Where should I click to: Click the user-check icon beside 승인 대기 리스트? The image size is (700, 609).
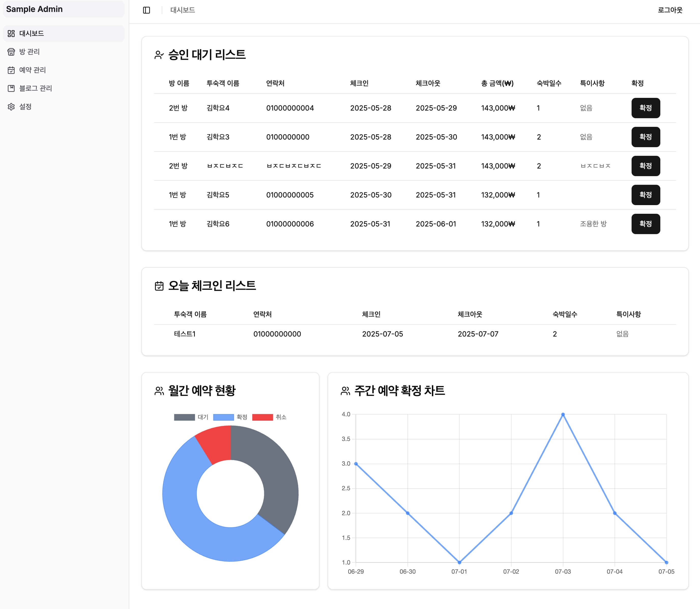coord(159,55)
